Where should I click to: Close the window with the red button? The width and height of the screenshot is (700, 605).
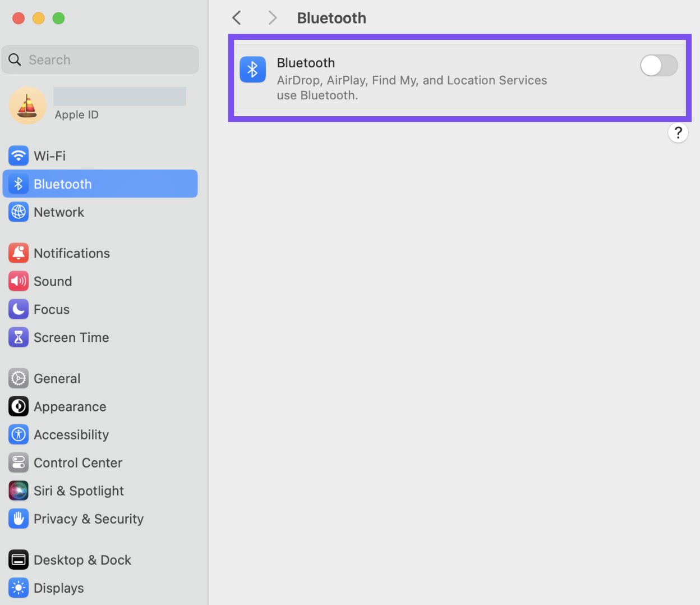click(19, 19)
